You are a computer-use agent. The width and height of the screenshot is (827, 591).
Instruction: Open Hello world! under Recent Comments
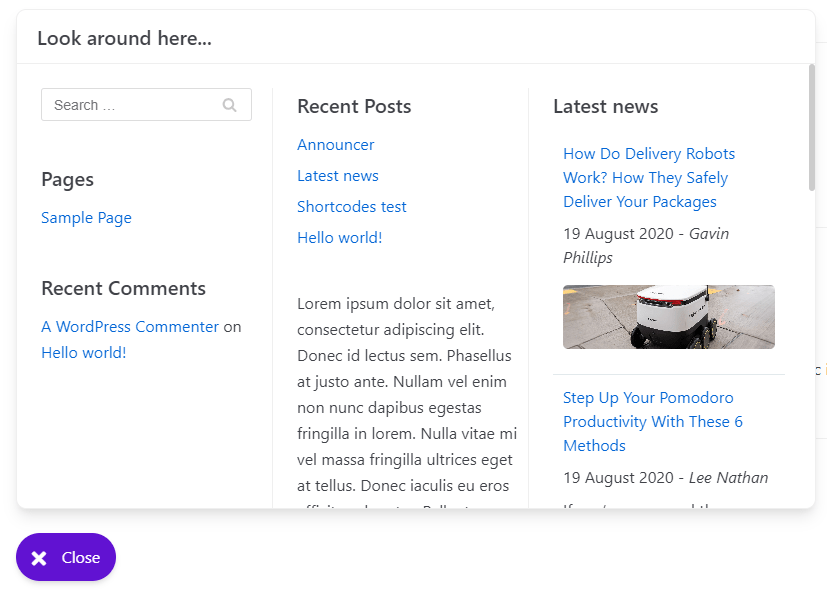coord(84,353)
